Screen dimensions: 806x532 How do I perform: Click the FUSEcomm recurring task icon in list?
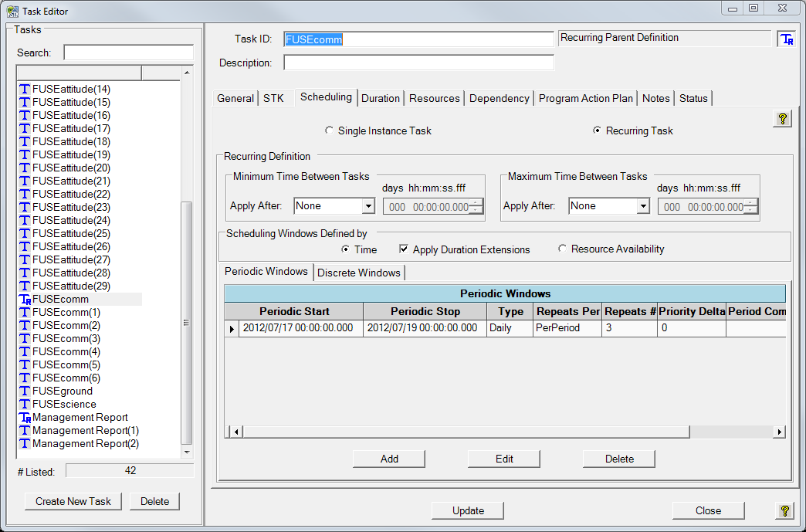(x=25, y=299)
